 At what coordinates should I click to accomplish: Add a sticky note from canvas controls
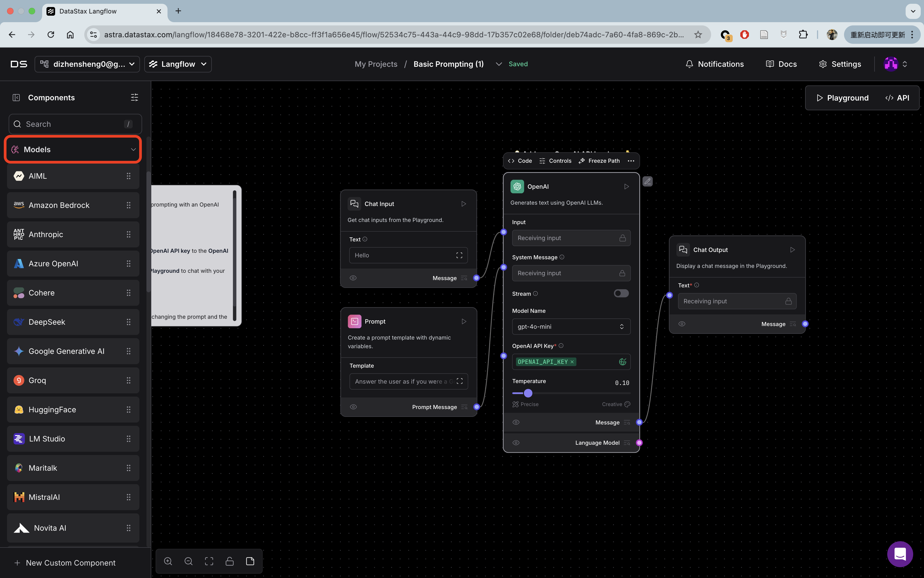point(250,561)
